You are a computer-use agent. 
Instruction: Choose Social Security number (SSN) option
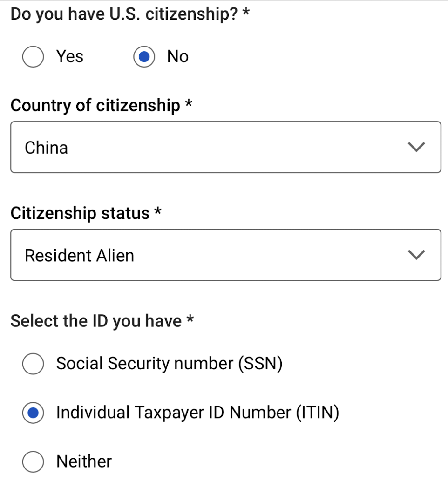pos(33,364)
